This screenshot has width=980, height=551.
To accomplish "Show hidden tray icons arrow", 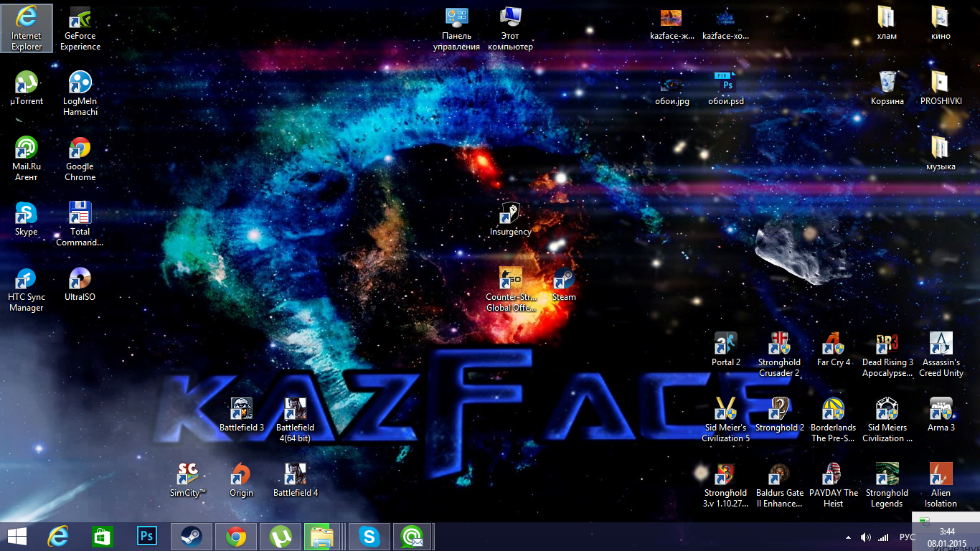I will pyautogui.click(x=849, y=537).
